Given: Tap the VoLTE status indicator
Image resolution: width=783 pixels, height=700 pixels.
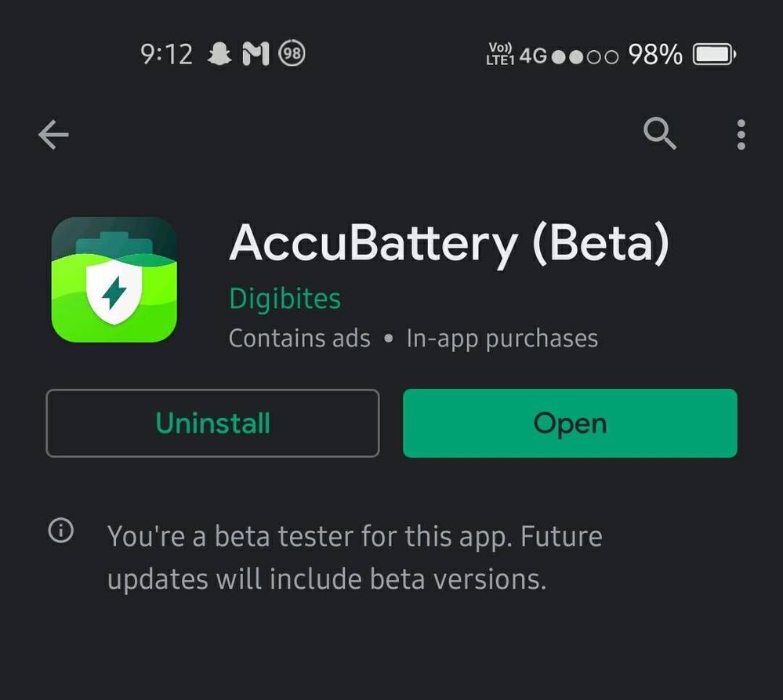Looking at the screenshot, I should 500,54.
